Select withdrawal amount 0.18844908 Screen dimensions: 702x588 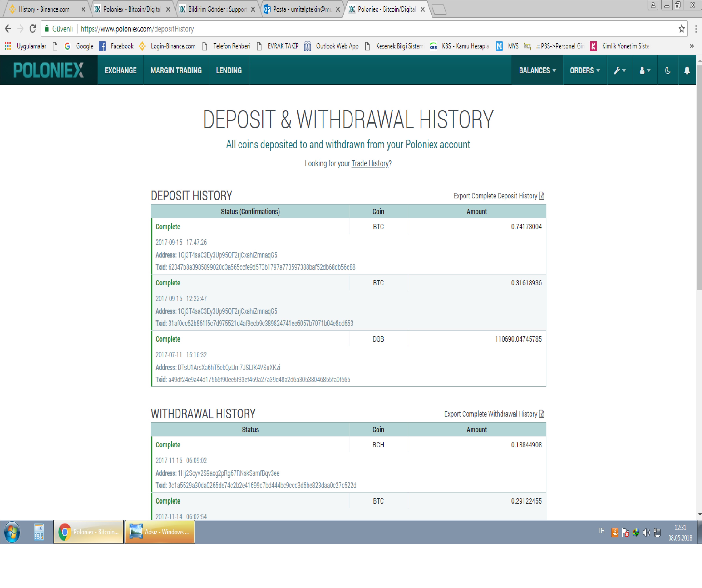(x=526, y=445)
